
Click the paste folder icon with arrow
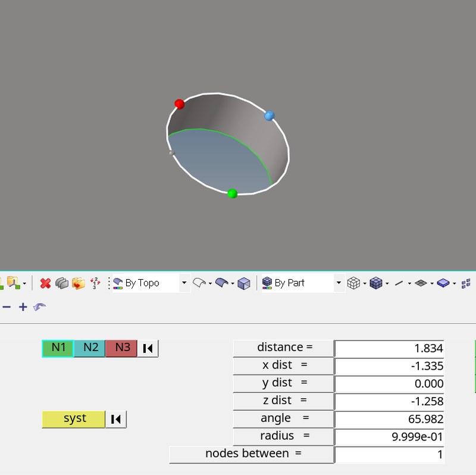click(79, 283)
